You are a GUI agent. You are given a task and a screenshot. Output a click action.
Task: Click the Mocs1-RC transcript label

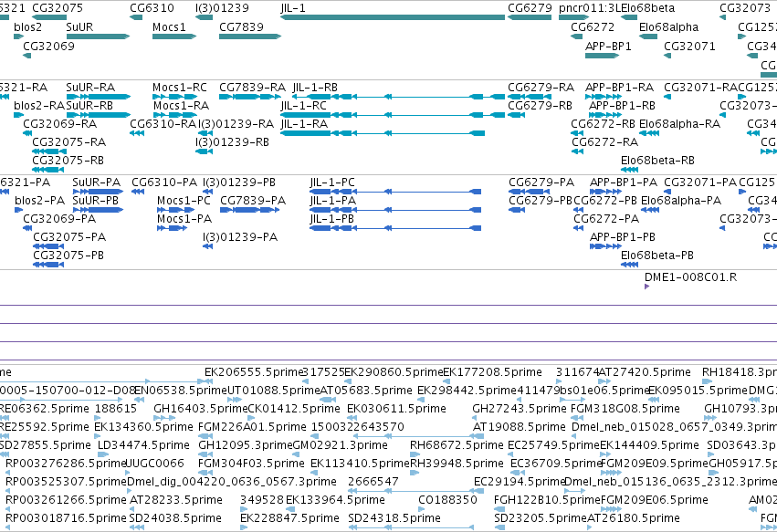click(x=180, y=88)
